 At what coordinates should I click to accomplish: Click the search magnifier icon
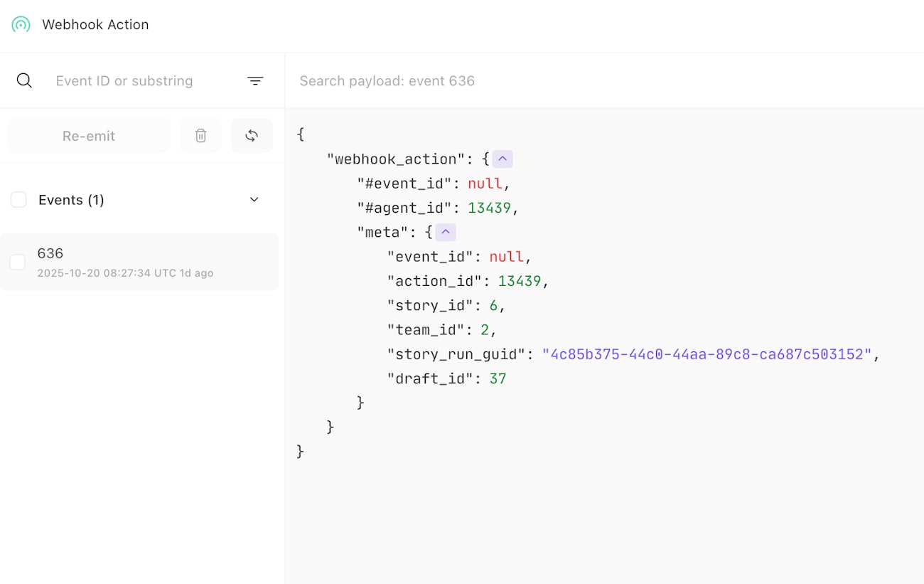24,80
